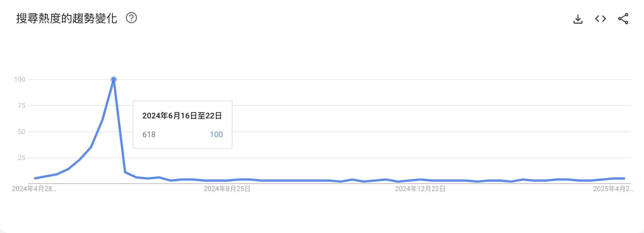Viewport: 644px width, 233px height.
Task: Share the interest over time chart
Action: [623, 19]
